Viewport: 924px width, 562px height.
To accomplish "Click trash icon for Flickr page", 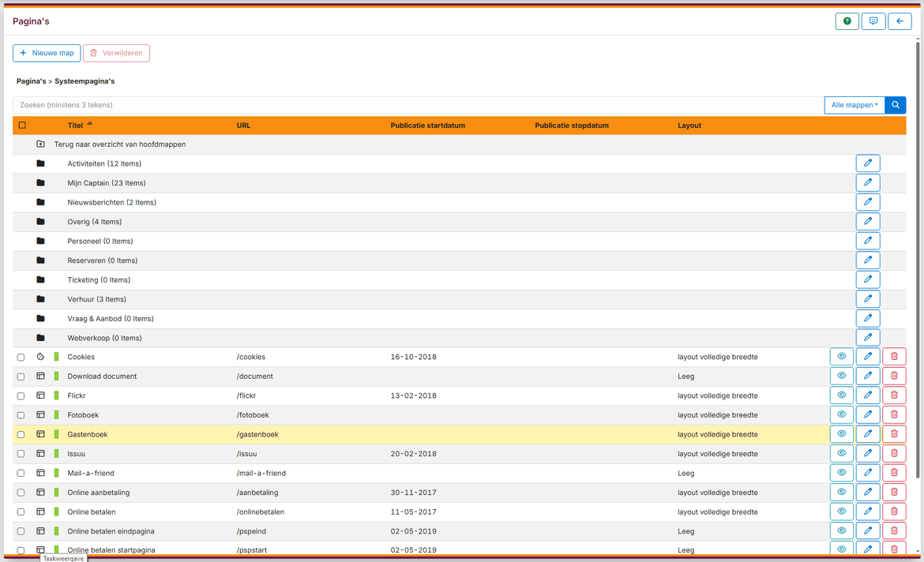I will (x=894, y=395).
